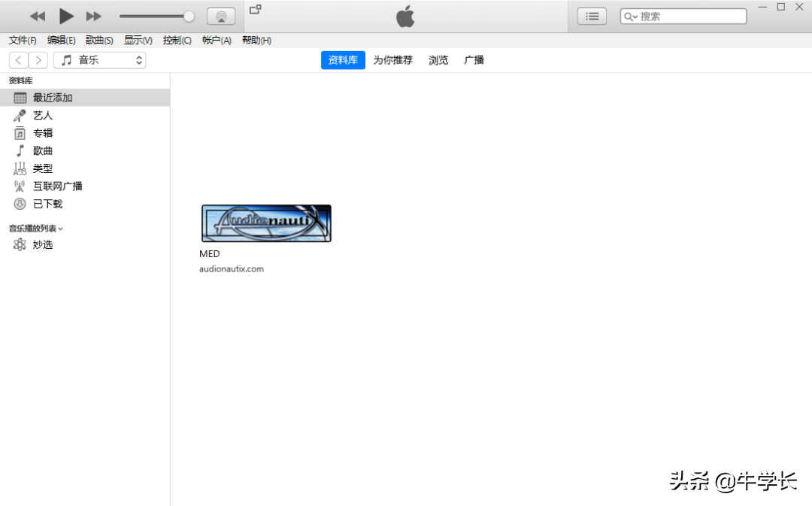
Task: Open the Audionautix album artwork thumbnail
Action: click(266, 223)
